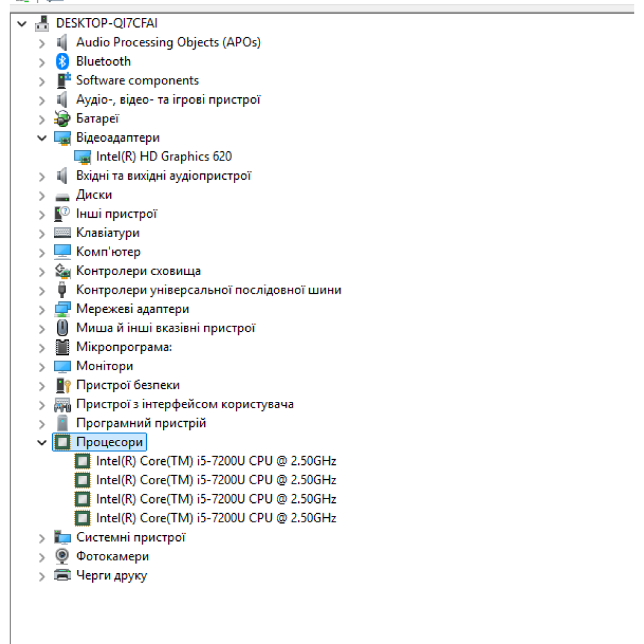
Task: Select Контролери універсальної послідовної шини label
Action: pos(209,290)
